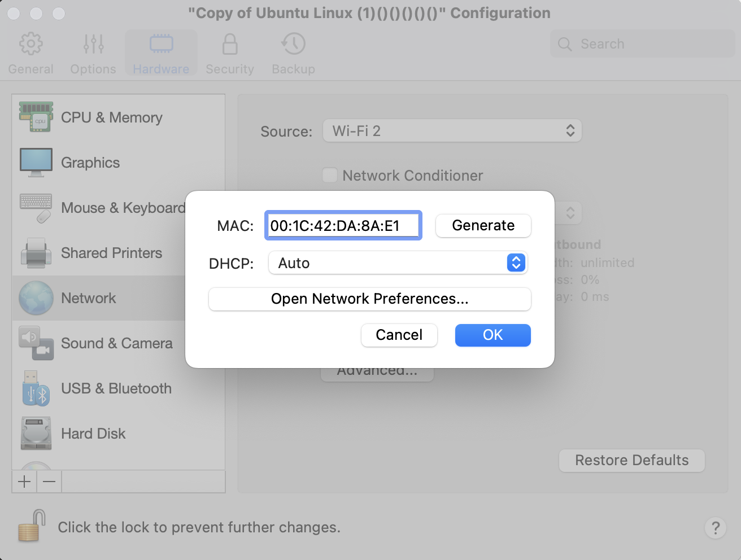Viewport: 741px width, 560px height.
Task: Click the Sound & Camera icon
Action: point(36,343)
